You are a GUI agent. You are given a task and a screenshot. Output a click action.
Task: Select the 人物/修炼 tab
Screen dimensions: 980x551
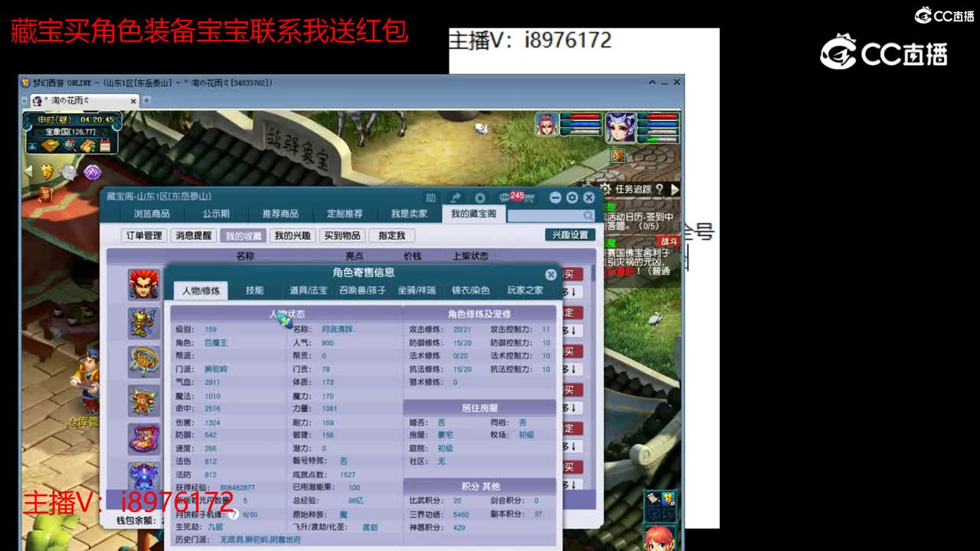pos(201,291)
